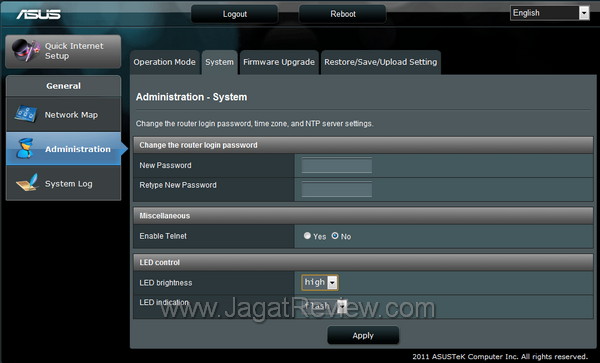This screenshot has width=600, height=363.
Task: Click the Retype New Password field
Action: [x=337, y=189]
